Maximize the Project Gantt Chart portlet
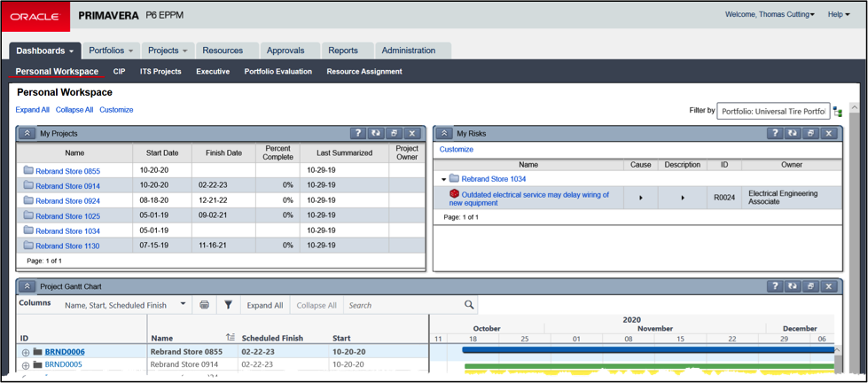Image resolution: width=868 pixels, height=383 pixels. tap(810, 286)
